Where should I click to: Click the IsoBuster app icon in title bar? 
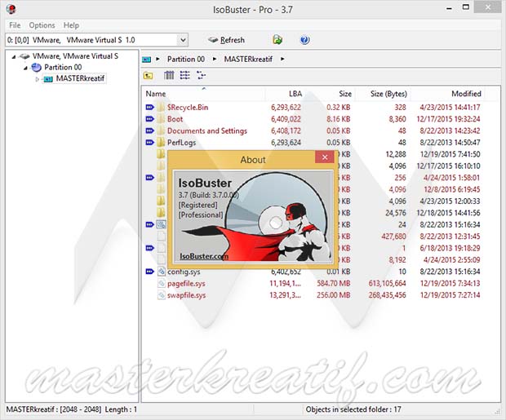pyautogui.click(x=11, y=9)
